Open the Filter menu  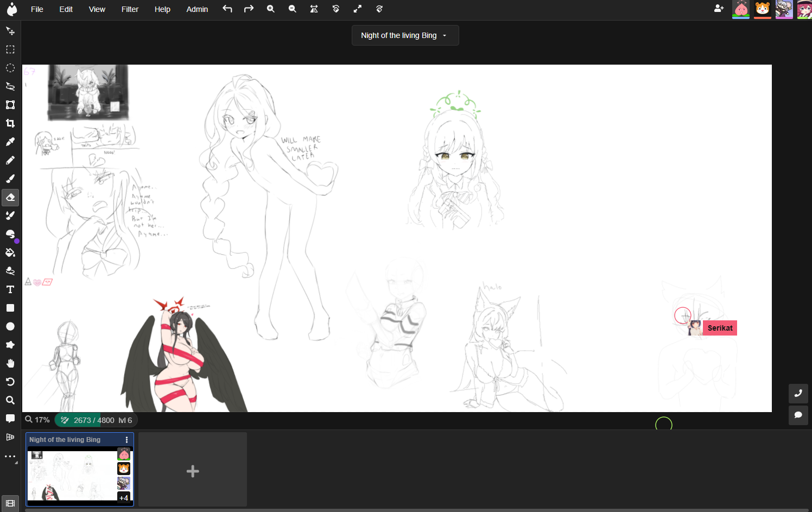[130, 9]
